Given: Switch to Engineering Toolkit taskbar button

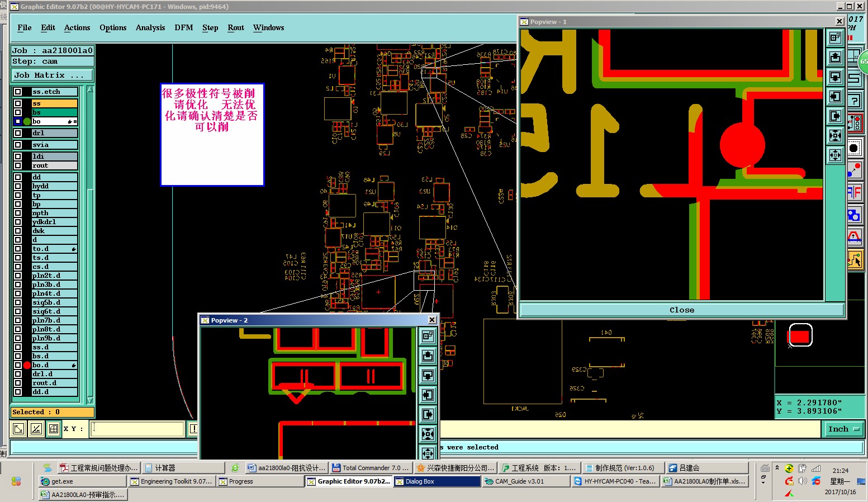Looking at the screenshot, I should point(171,481).
